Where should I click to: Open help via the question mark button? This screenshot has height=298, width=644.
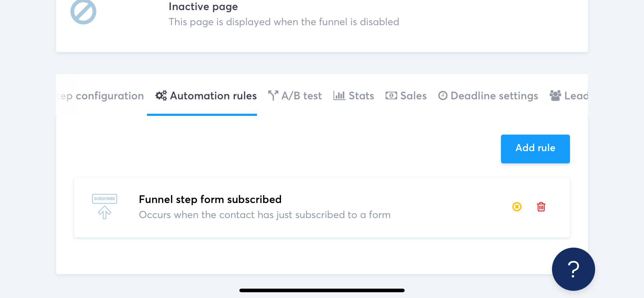pos(573,269)
